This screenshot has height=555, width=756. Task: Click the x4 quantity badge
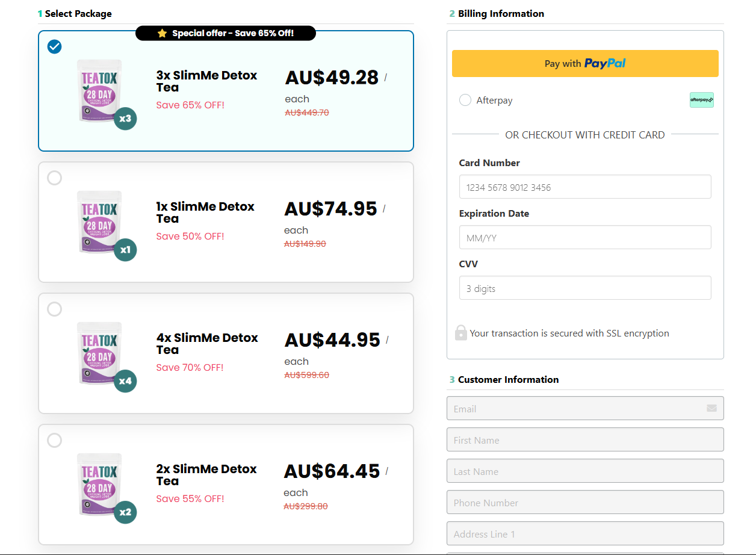125,381
